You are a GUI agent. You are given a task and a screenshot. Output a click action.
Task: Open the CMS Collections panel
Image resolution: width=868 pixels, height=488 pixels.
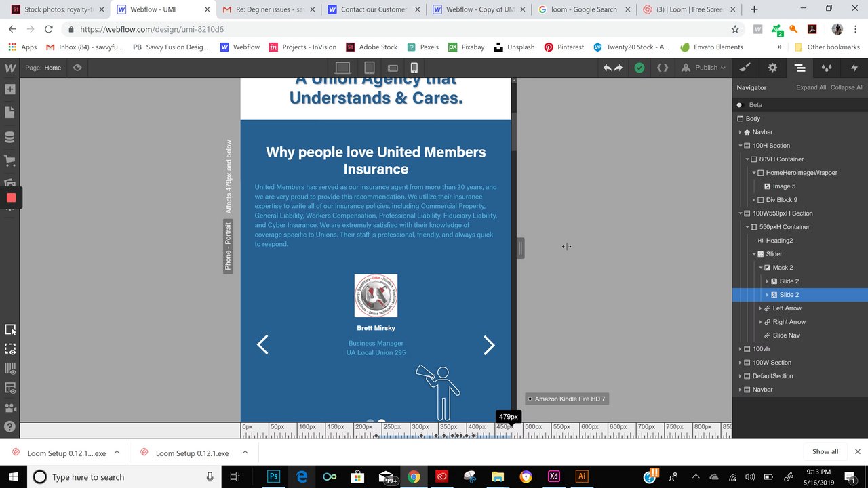point(10,138)
